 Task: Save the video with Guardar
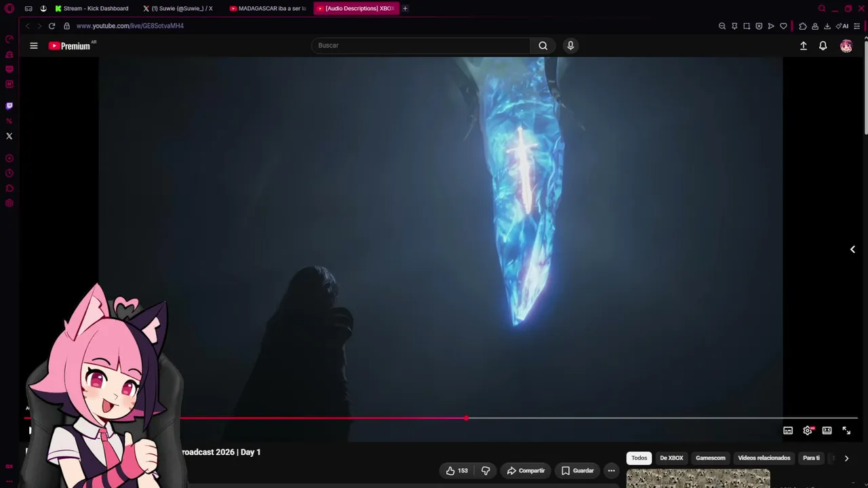click(577, 470)
